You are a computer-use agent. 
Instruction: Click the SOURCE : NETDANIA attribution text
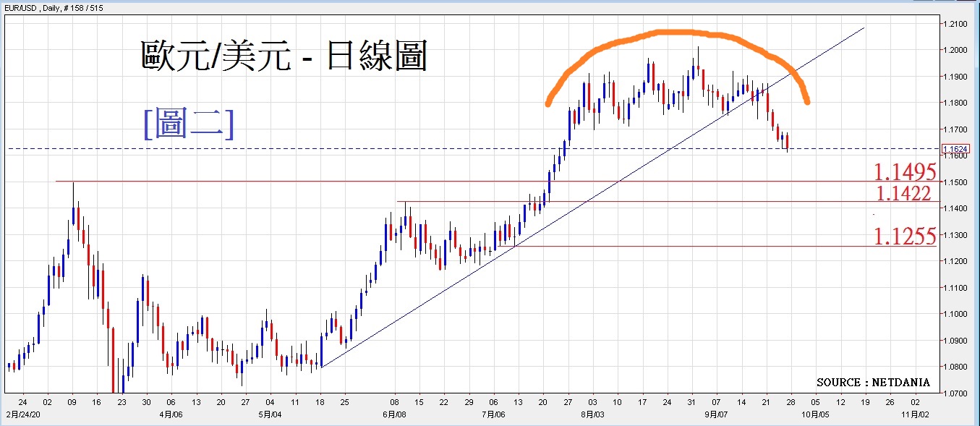(x=873, y=382)
